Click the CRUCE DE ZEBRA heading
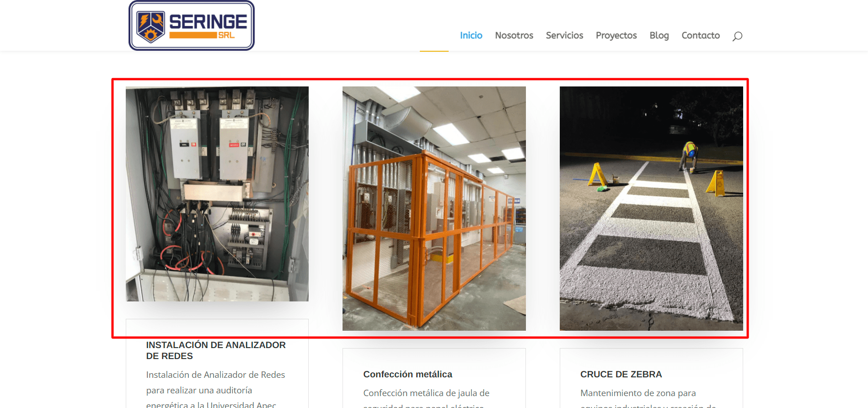Image resolution: width=868 pixels, height=408 pixels. [x=621, y=374]
